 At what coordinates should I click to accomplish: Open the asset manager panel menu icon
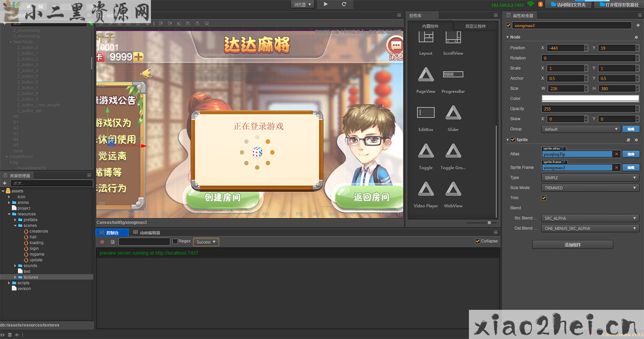[x=89, y=176]
